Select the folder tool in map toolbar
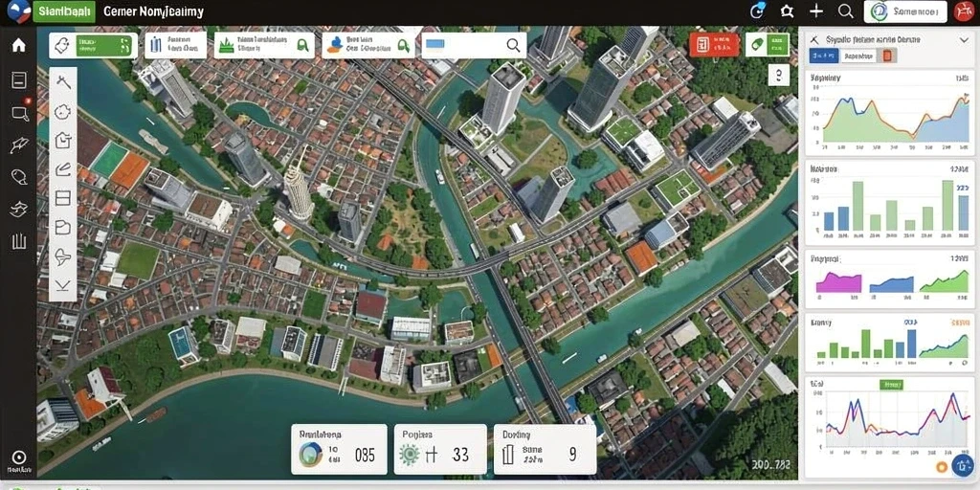 click(63, 228)
